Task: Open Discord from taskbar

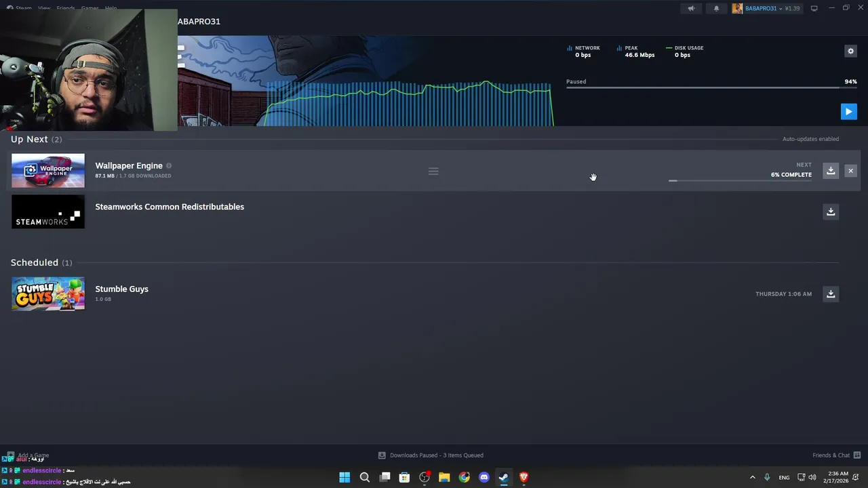Action: click(x=484, y=477)
